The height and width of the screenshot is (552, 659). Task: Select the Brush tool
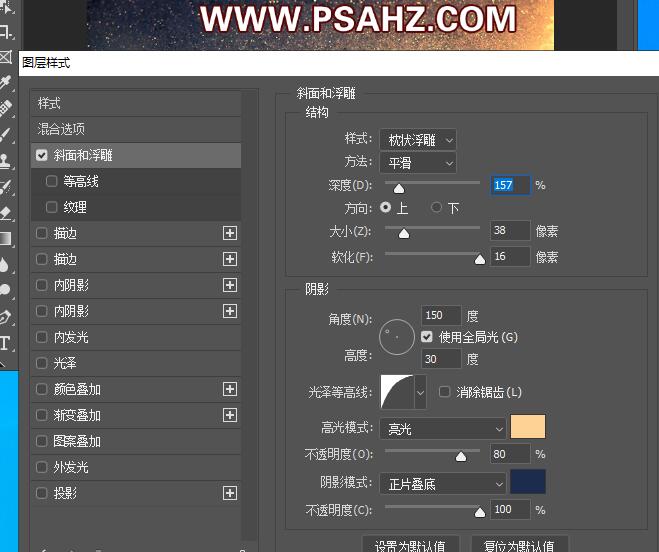click(x=6, y=135)
